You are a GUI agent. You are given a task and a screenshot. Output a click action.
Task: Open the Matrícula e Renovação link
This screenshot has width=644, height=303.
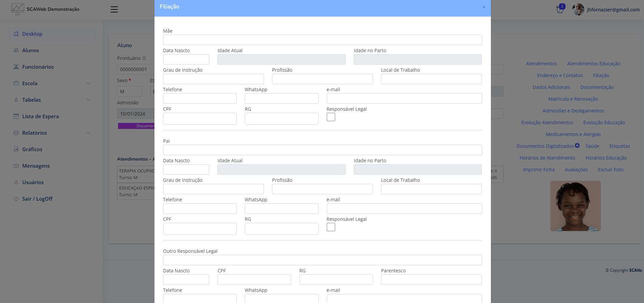point(573,99)
